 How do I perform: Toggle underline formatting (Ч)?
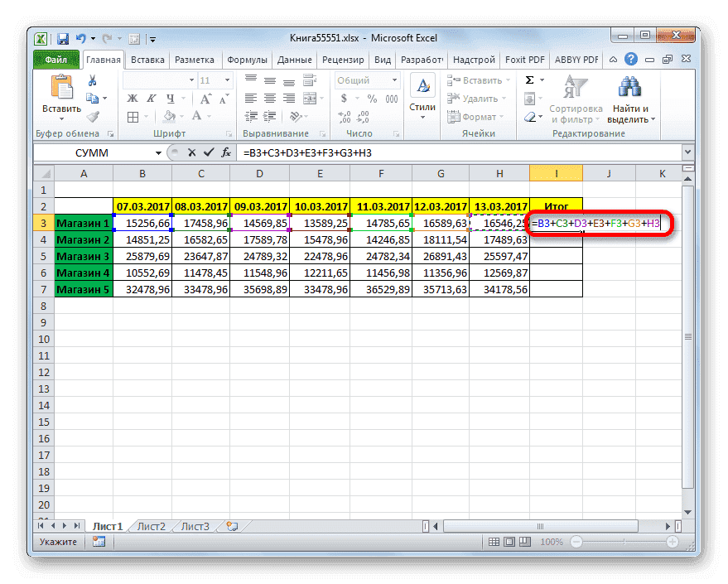(x=171, y=99)
